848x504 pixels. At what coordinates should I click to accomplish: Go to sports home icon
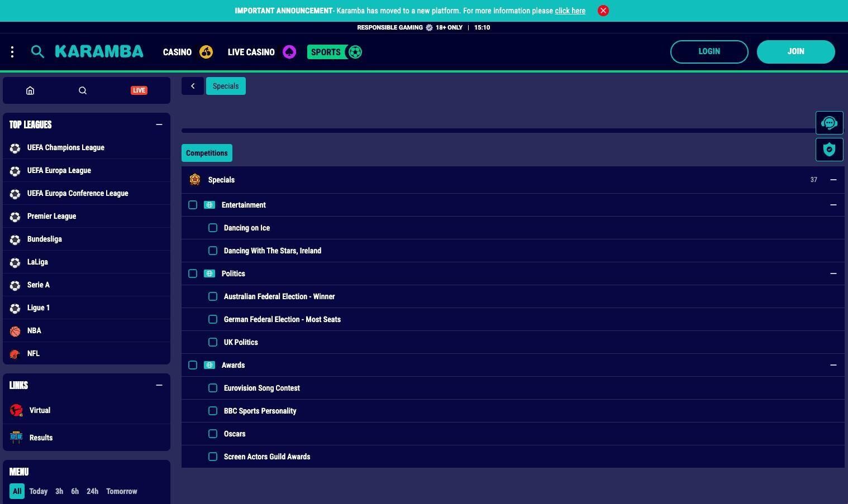coord(30,90)
